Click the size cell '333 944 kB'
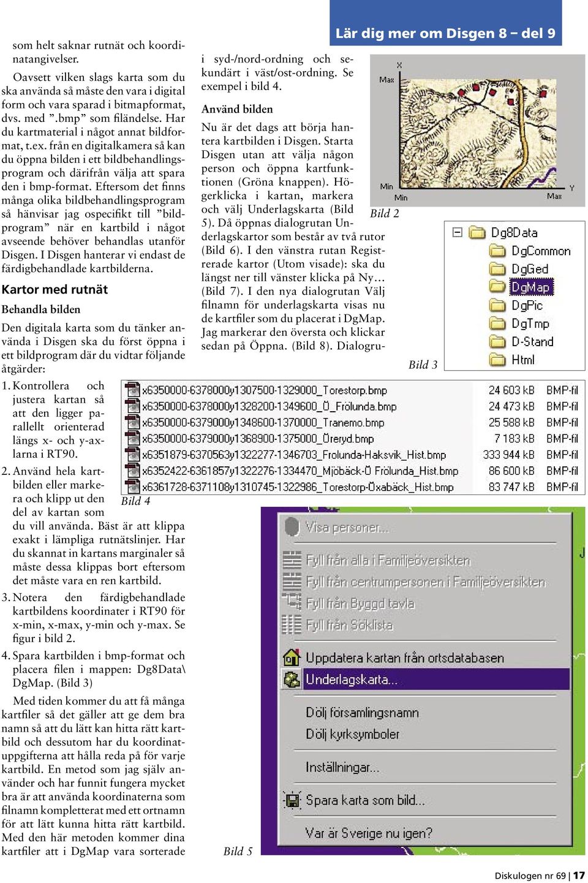This screenshot has width=588, height=883. pyautogui.click(x=508, y=455)
